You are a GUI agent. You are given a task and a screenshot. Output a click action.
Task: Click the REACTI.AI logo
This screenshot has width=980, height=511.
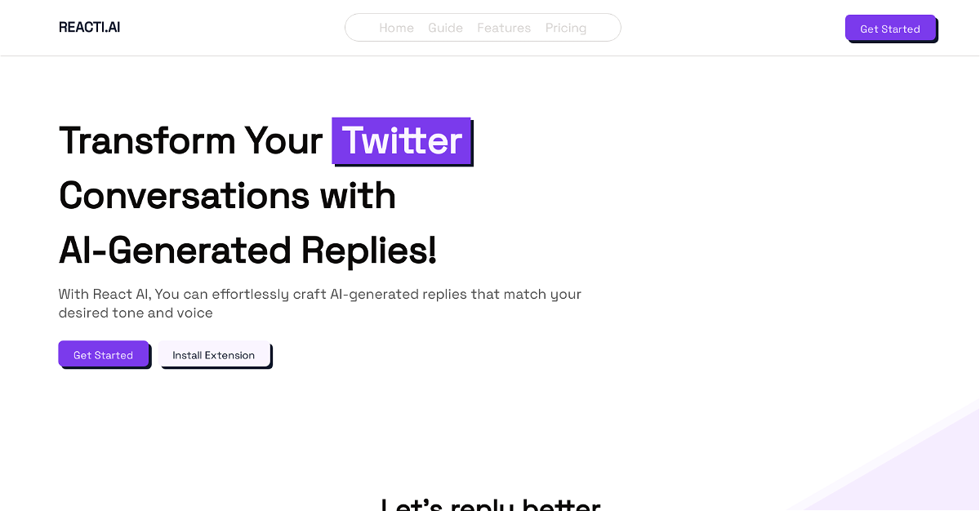tap(89, 27)
